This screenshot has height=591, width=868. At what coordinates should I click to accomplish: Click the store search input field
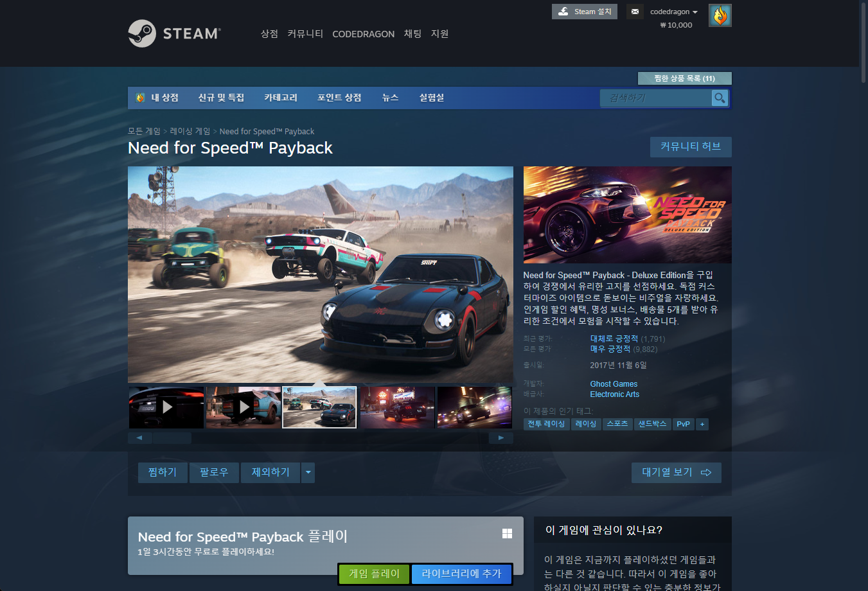[x=656, y=98]
